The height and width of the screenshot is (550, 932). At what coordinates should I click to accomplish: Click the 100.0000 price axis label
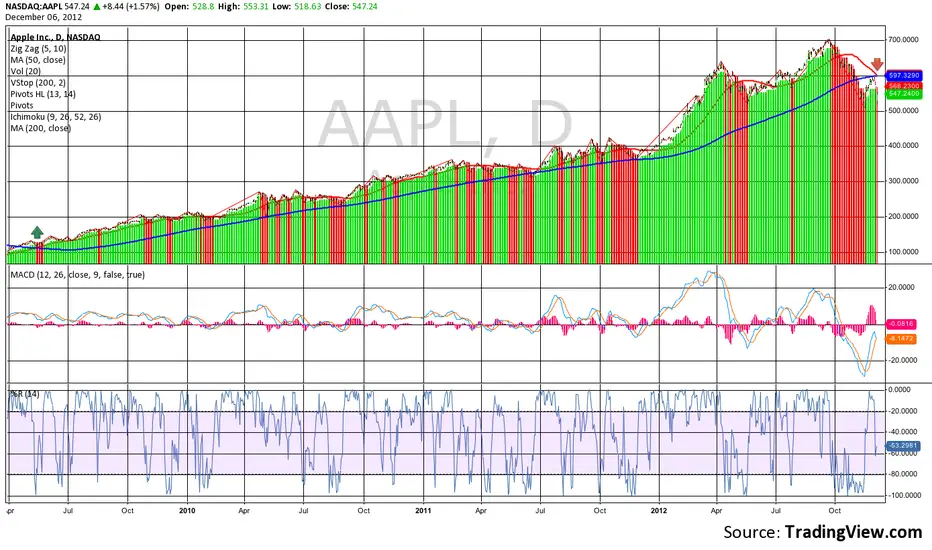pyautogui.click(x=903, y=252)
